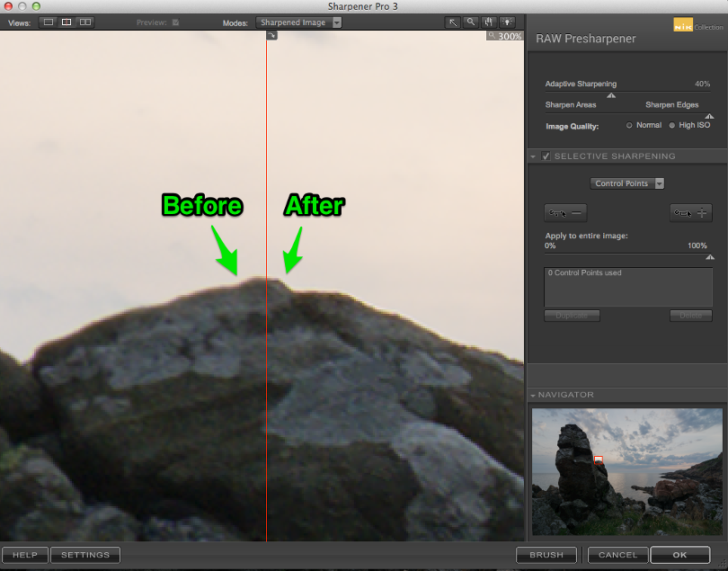Viewport: 728px width, 571px height.
Task: Open the Modes dropdown showing Sharpened Image
Action: pyautogui.click(x=298, y=22)
